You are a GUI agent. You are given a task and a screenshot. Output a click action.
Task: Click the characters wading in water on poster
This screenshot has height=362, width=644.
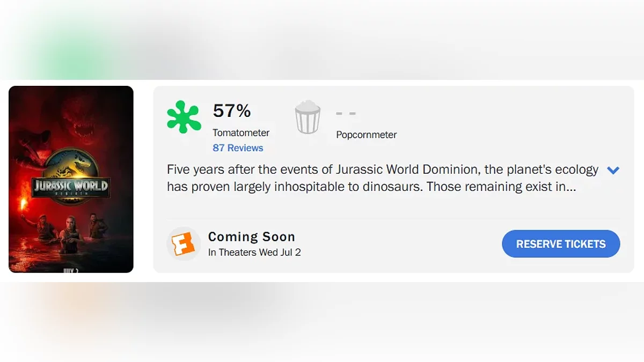[x=70, y=233]
